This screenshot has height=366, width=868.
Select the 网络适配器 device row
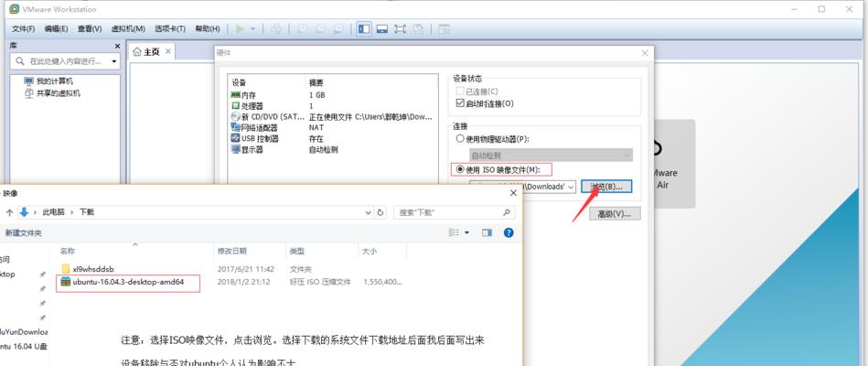[x=332, y=127]
